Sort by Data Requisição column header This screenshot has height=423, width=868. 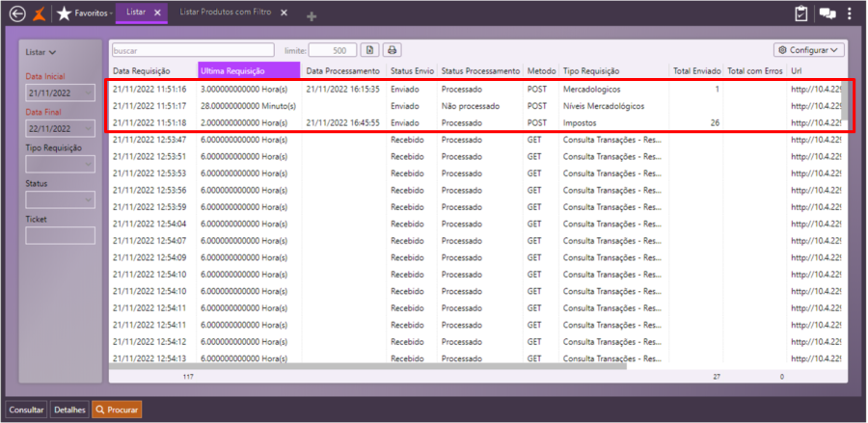152,70
